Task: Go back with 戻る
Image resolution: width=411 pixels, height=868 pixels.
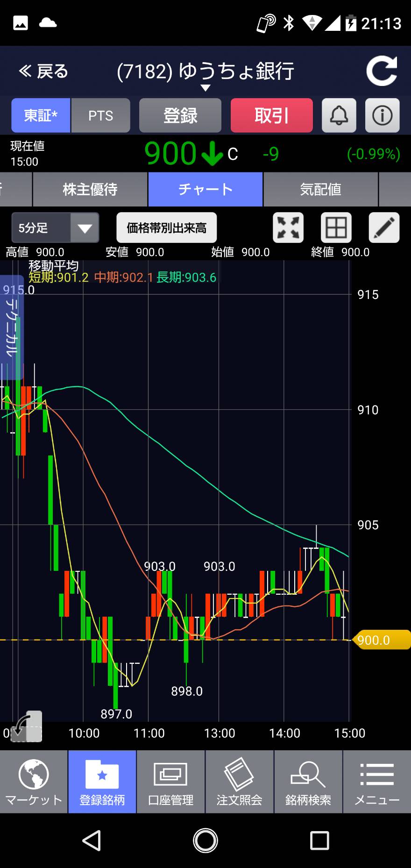Action: (43, 71)
